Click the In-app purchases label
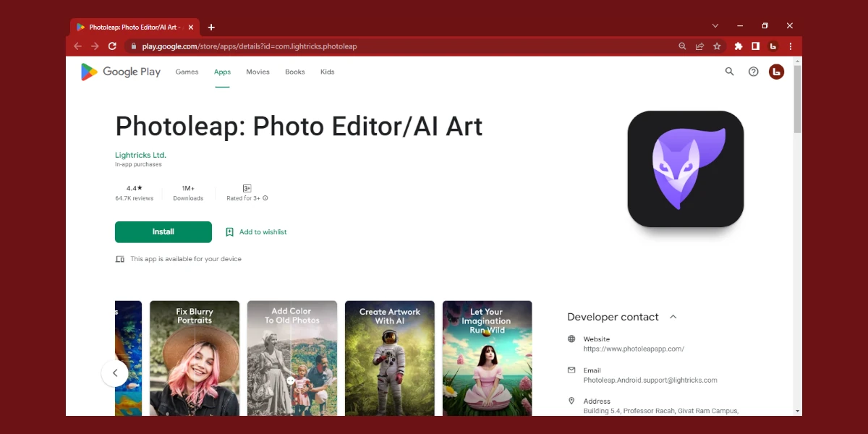Viewport: 868px width, 434px height. pos(138,164)
